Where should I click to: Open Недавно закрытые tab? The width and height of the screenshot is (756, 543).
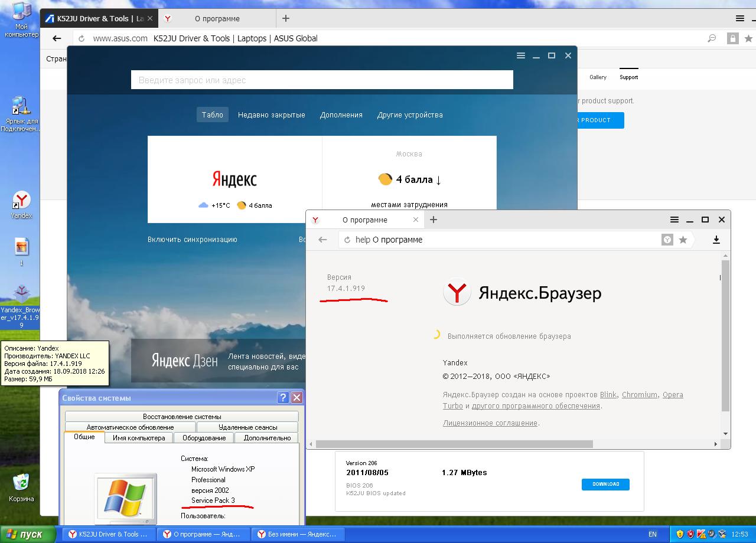click(x=272, y=115)
